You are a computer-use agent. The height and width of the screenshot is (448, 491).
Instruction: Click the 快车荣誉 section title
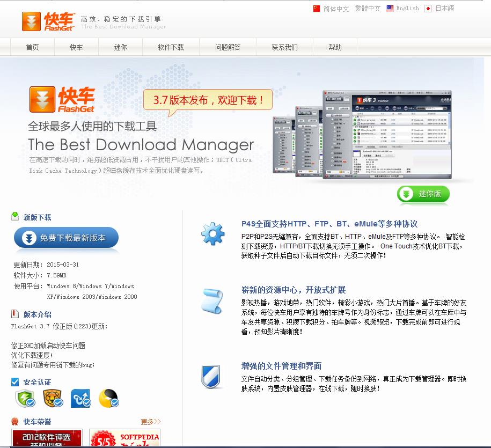pos(37,422)
